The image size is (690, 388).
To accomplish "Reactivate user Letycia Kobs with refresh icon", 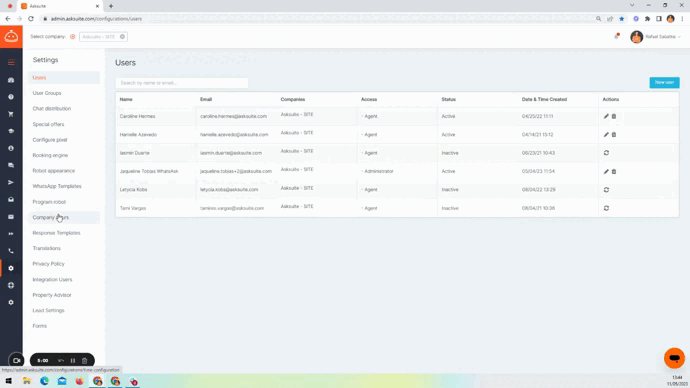I will coord(606,190).
